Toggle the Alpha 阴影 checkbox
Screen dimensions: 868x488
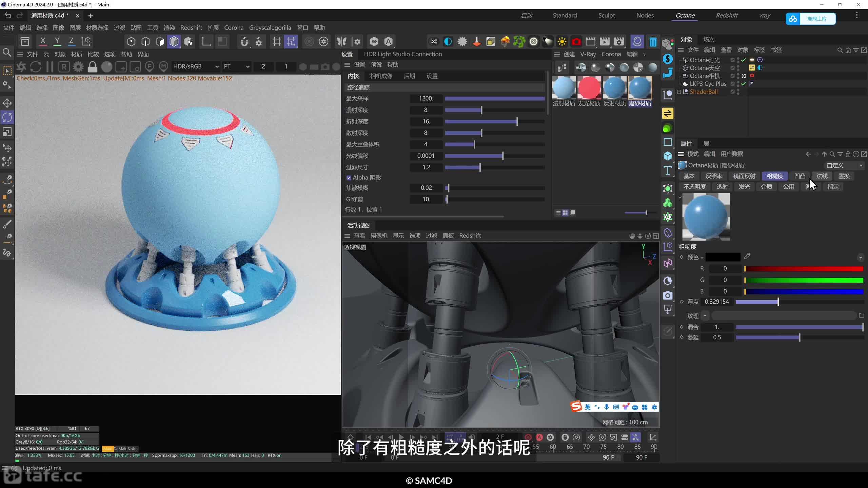point(349,178)
